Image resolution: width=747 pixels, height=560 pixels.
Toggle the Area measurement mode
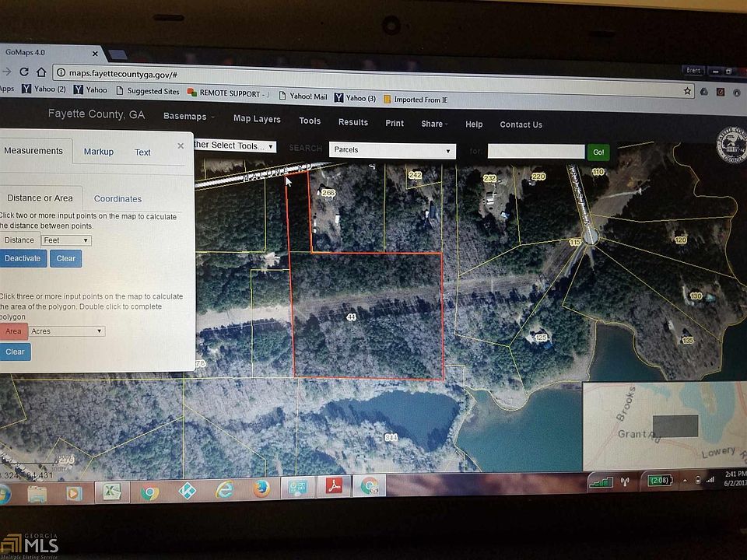point(13,332)
